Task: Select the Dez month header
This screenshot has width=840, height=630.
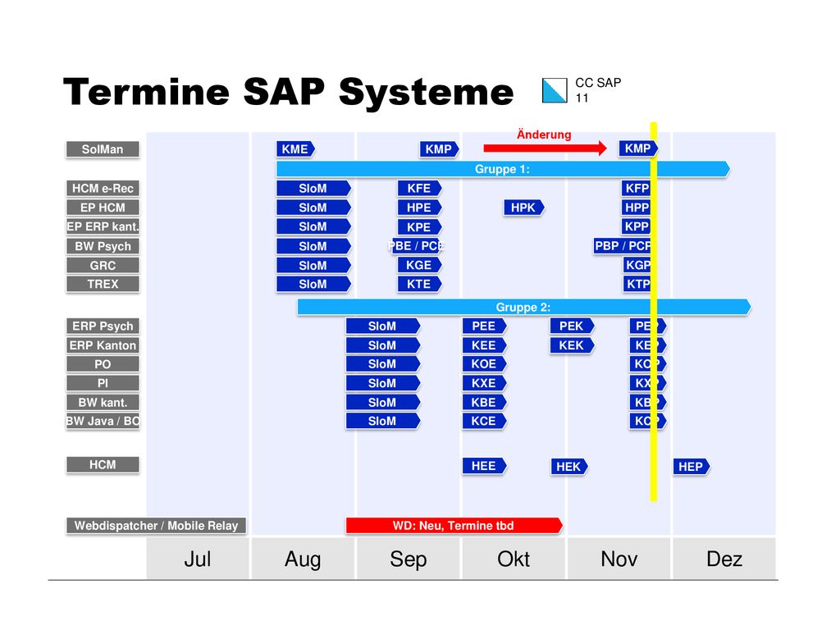Action: click(x=724, y=559)
